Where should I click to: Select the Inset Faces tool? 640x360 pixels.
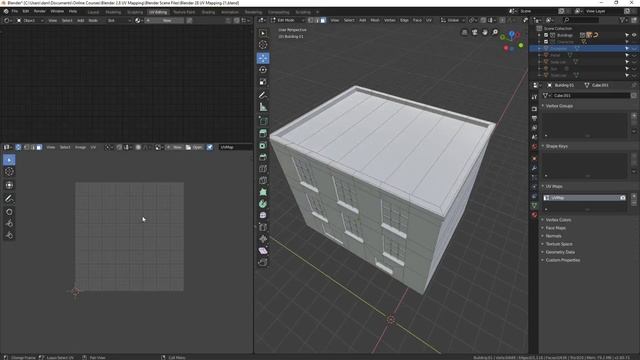click(263, 145)
